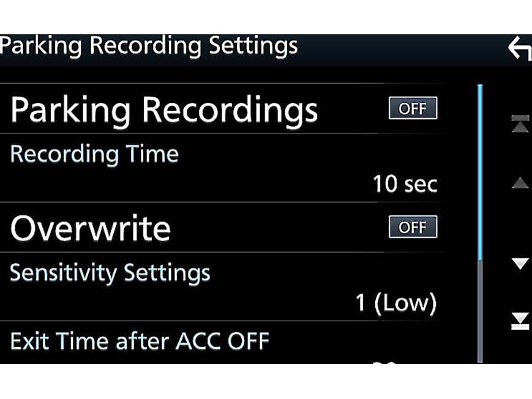Toggle the Overwrite OFF switch

click(x=413, y=227)
